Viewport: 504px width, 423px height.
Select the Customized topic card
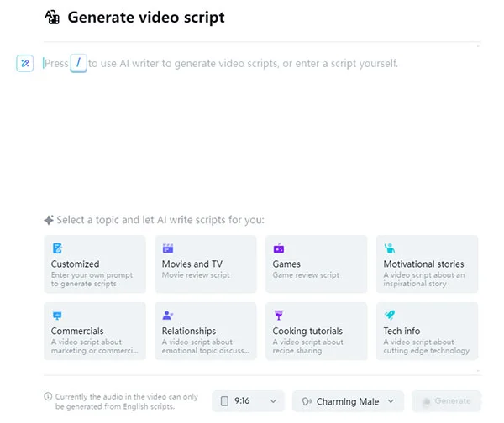pos(95,264)
